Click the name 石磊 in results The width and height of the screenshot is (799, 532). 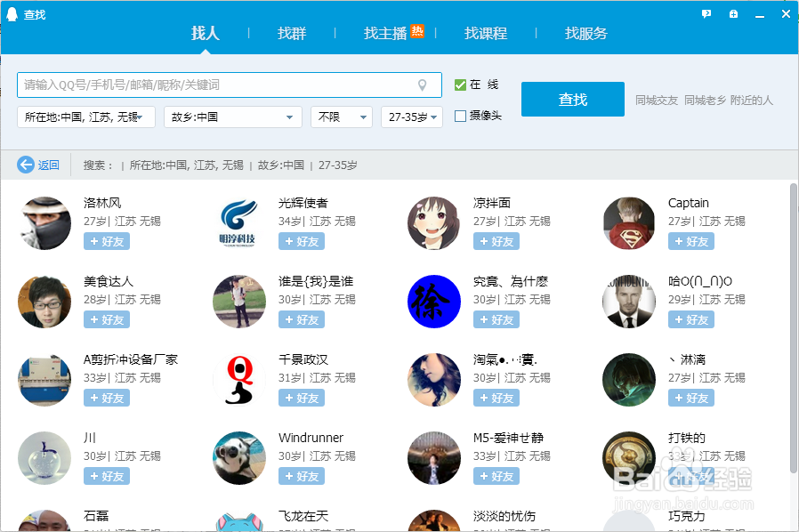[96, 516]
